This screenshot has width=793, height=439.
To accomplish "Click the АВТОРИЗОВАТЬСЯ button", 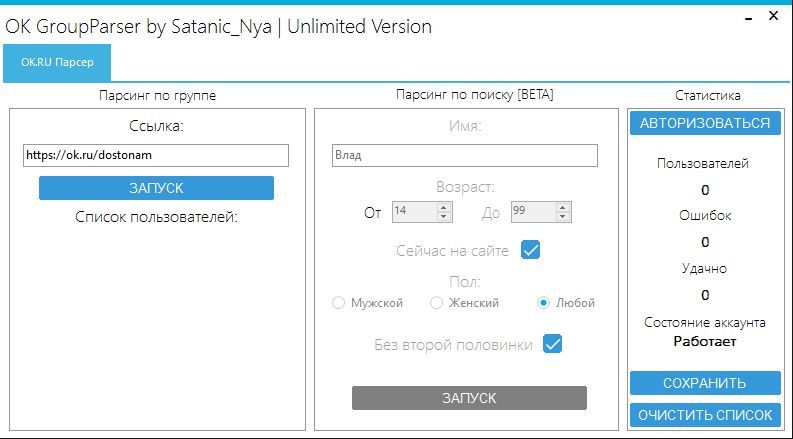I will point(705,123).
